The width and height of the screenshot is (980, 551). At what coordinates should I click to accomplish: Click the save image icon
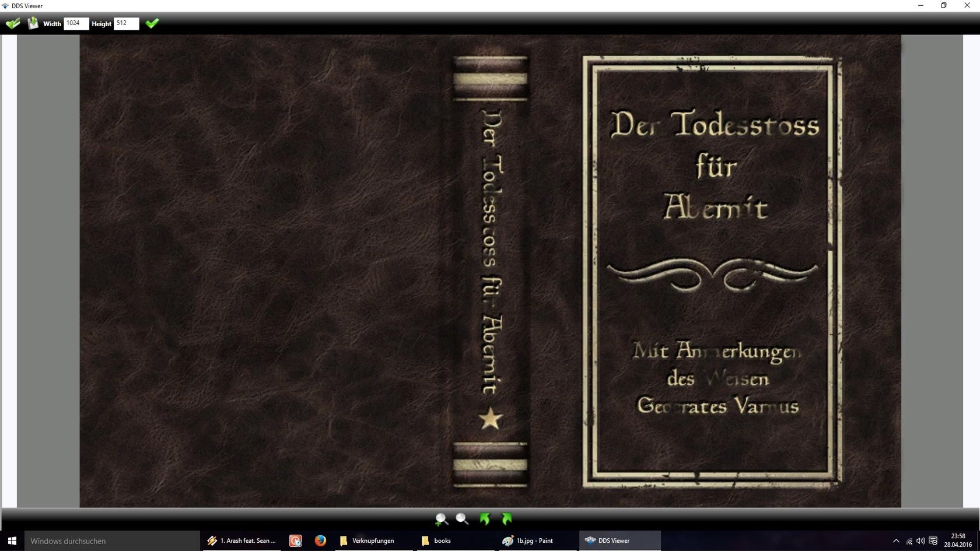[33, 23]
